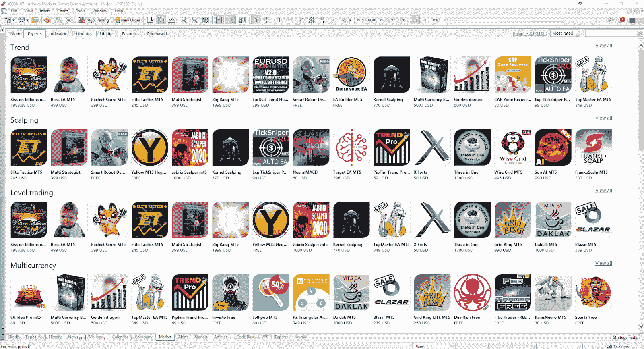Image resolution: width=644 pixels, height=349 pixels.
Task: Enable the chart auto scroll icon
Action: (x=219, y=20)
